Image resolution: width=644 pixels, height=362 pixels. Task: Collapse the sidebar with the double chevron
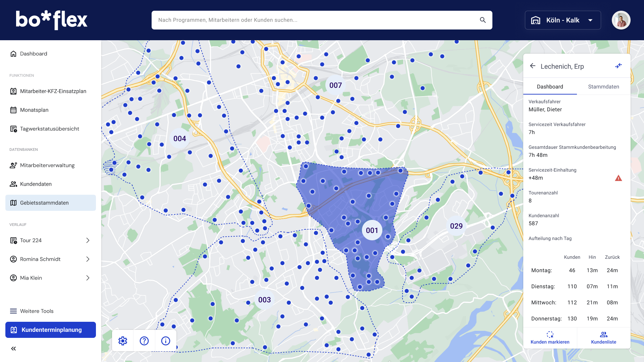coord(13,349)
